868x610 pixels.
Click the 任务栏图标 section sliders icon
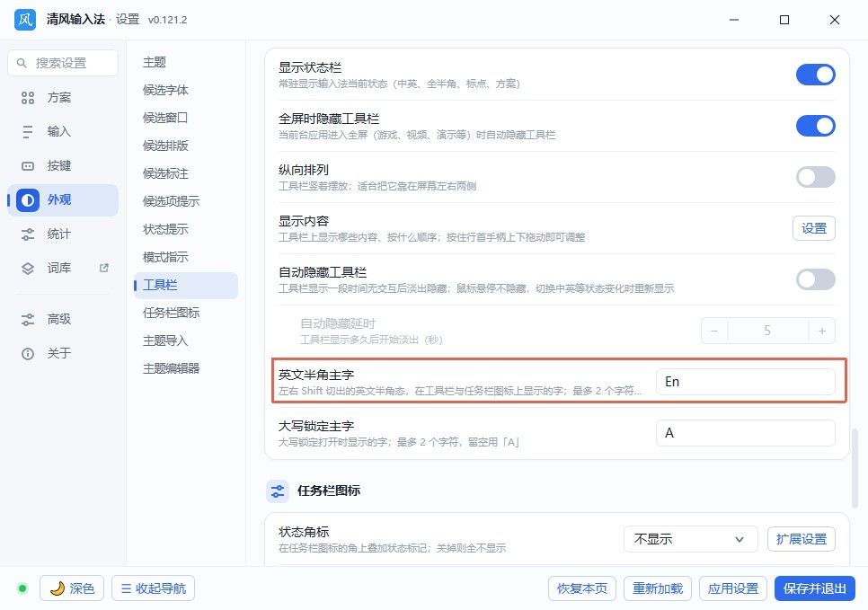pyautogui.click(x=278, y=491)
